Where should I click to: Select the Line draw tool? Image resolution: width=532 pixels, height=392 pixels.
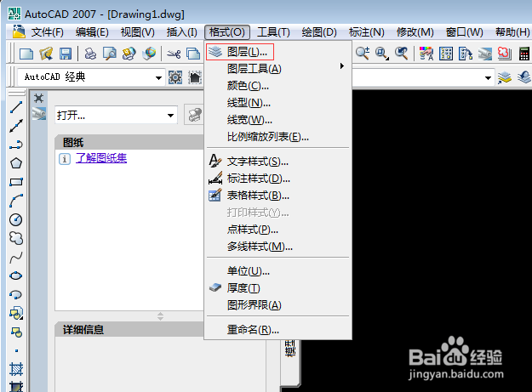tap(15, 107)
